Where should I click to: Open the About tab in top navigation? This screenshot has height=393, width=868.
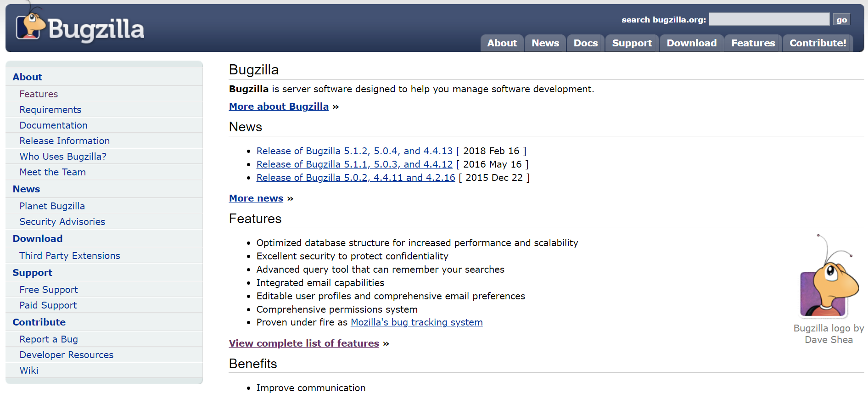pyautogui.click(x=502, y=43)
